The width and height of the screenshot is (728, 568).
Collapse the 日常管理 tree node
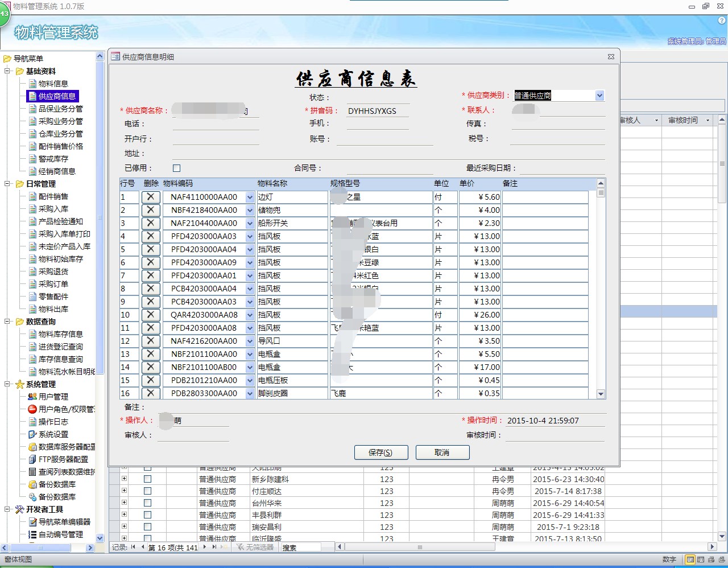coord(7,184)
